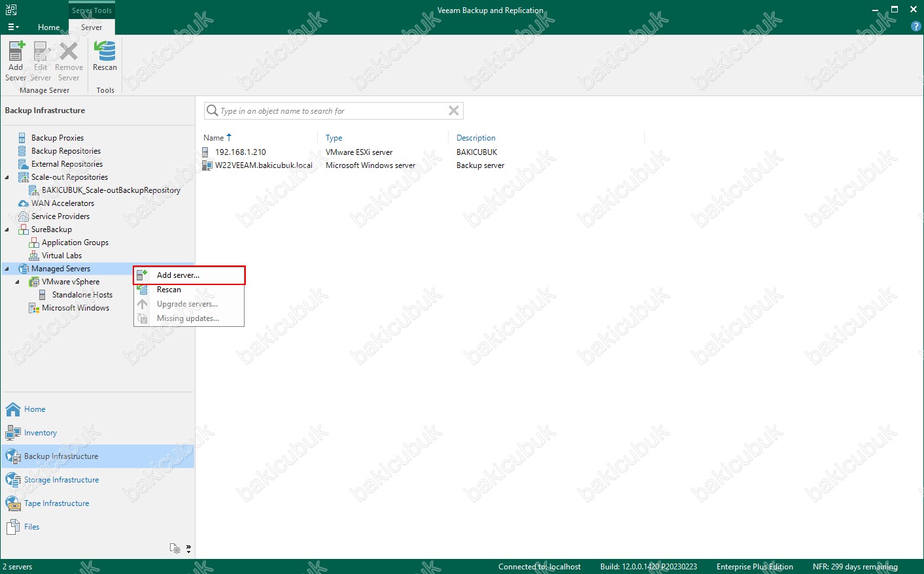Collapse the Managed Servers tree node
This screenshot has width=924, height=574.
pos(7,269)
